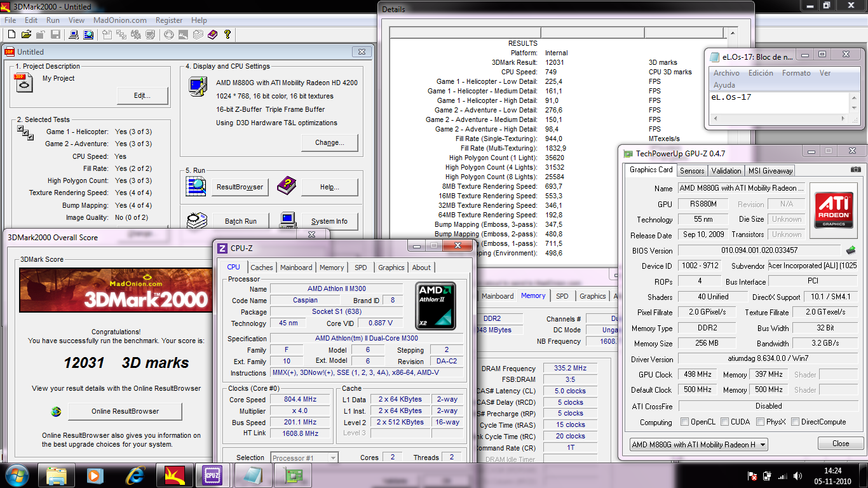Click the ResultBrowser button
The image size is (868, 488).
[240, 187]
